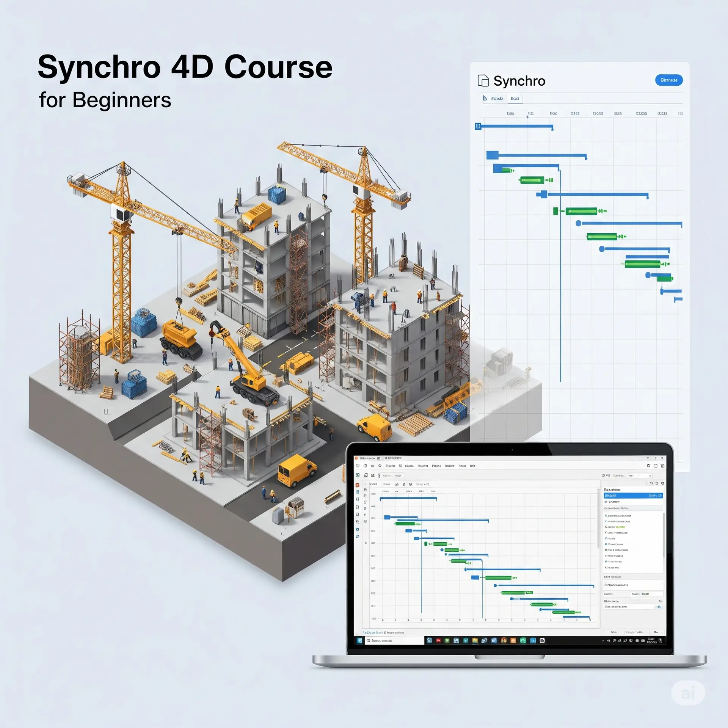Click the document icon beside the Synchro title

pyautogui.click(x=483, y=80)
